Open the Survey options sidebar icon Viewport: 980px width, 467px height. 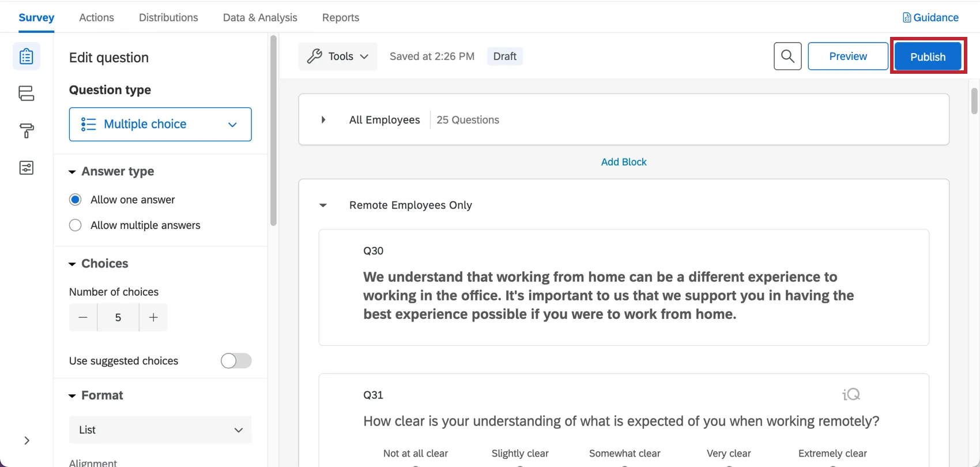(27, 168)
